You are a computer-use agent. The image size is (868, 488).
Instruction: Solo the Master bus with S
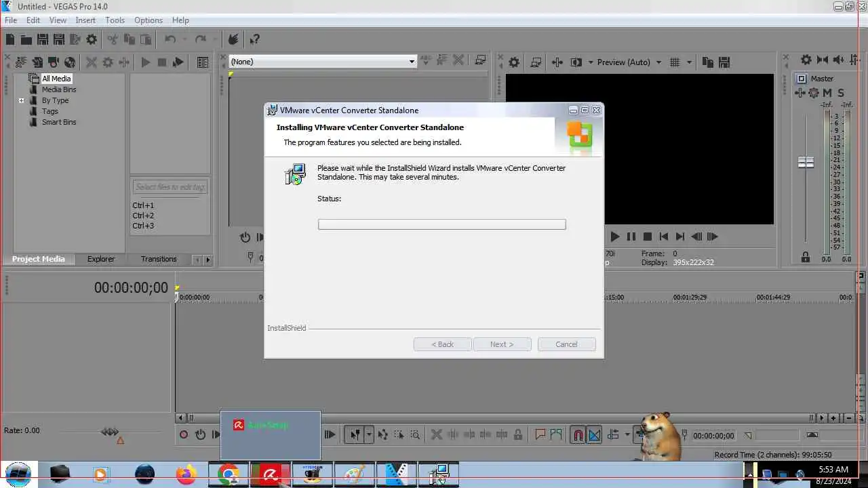coord(841,93)
